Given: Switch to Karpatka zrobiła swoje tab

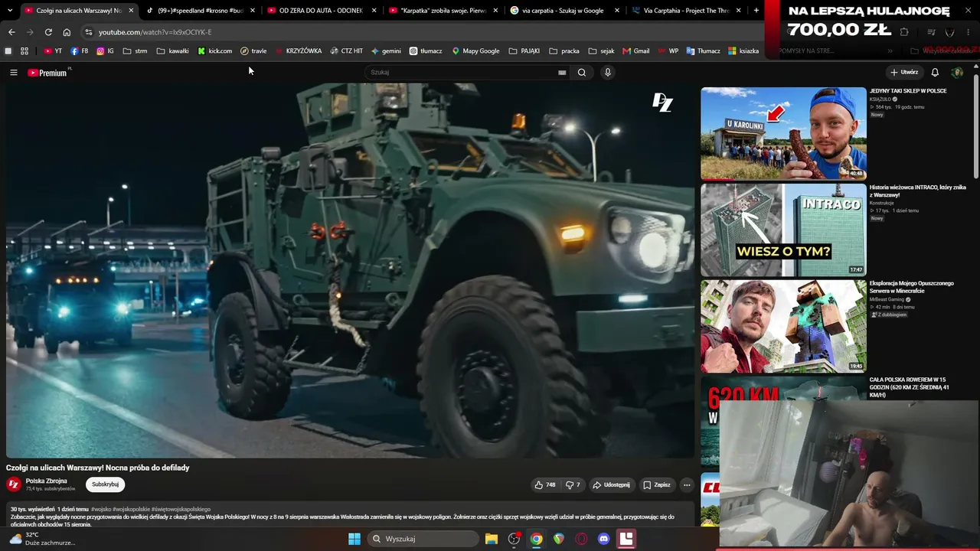Looking at the screenshot, I should click(x=443, y=11).
